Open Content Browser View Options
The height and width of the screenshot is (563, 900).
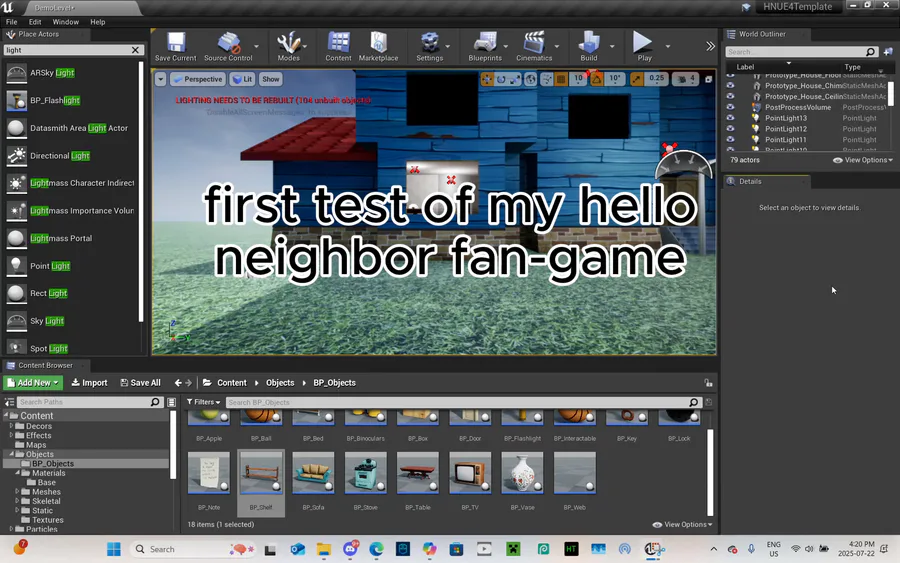click(682, 525)
